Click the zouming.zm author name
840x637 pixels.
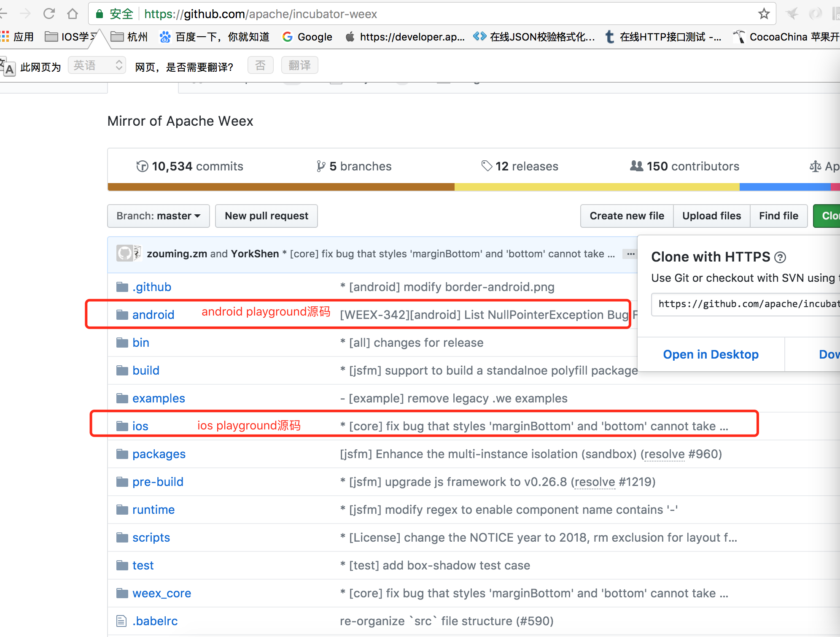click(177, 254)
